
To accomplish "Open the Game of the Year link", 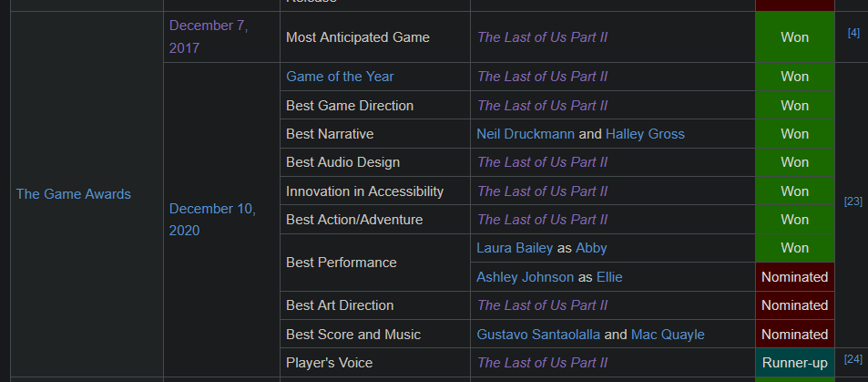I will (340, 77).
